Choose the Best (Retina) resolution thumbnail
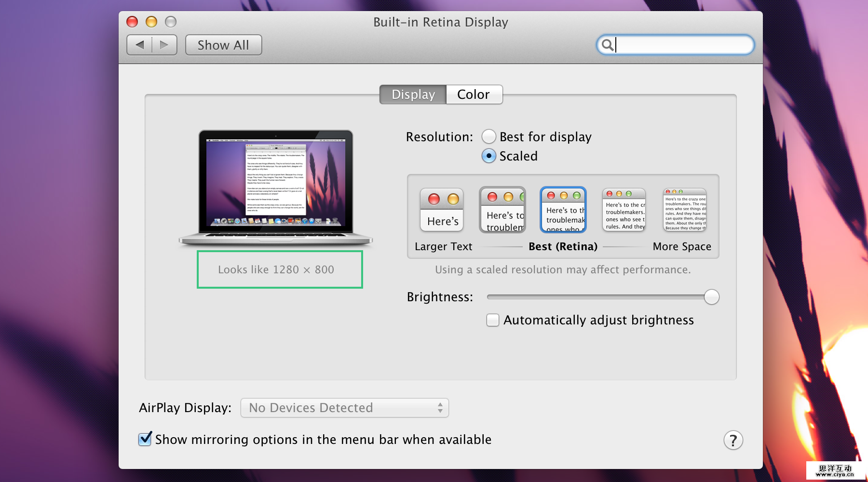 (563, 210)
